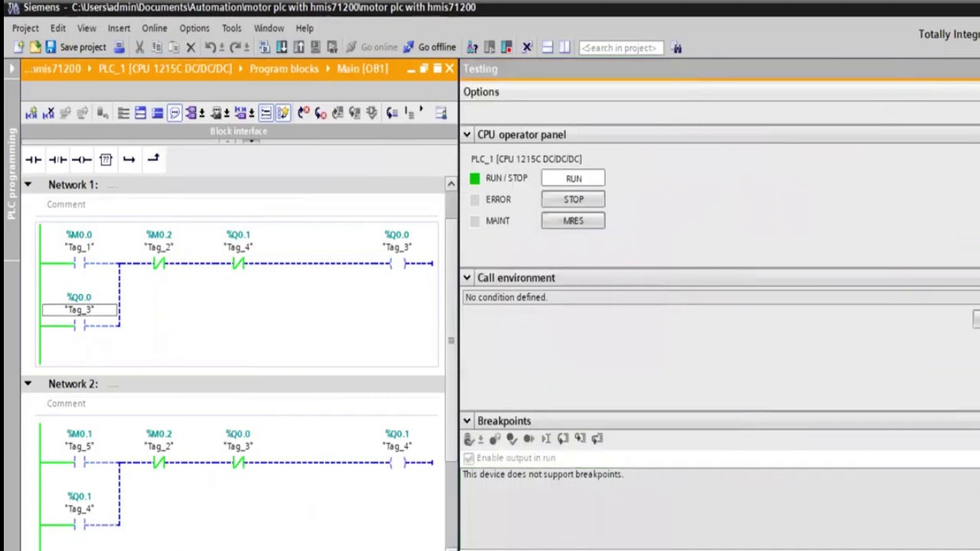Collapse Network 1
Screen dimensions: 980x551
pyautogui.click(x=28, y=184)
